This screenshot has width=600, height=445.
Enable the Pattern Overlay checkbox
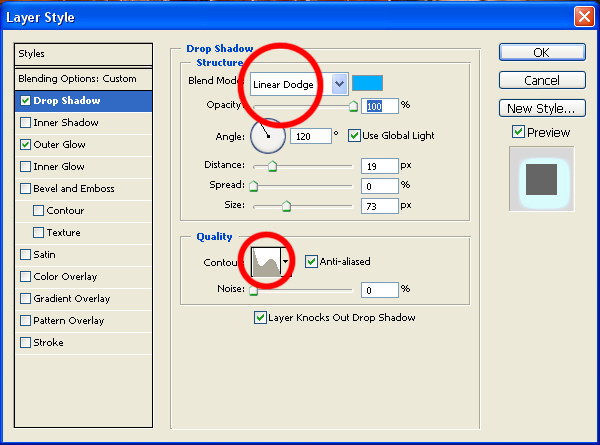click(x=25, y=321)
